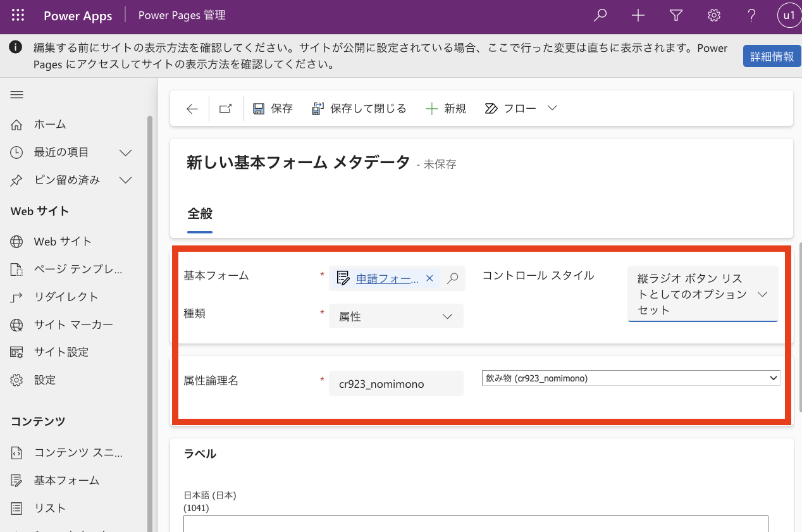Expand the ピン留め済み section
This screenshot has height=532, width=802.
coord(126,180)
